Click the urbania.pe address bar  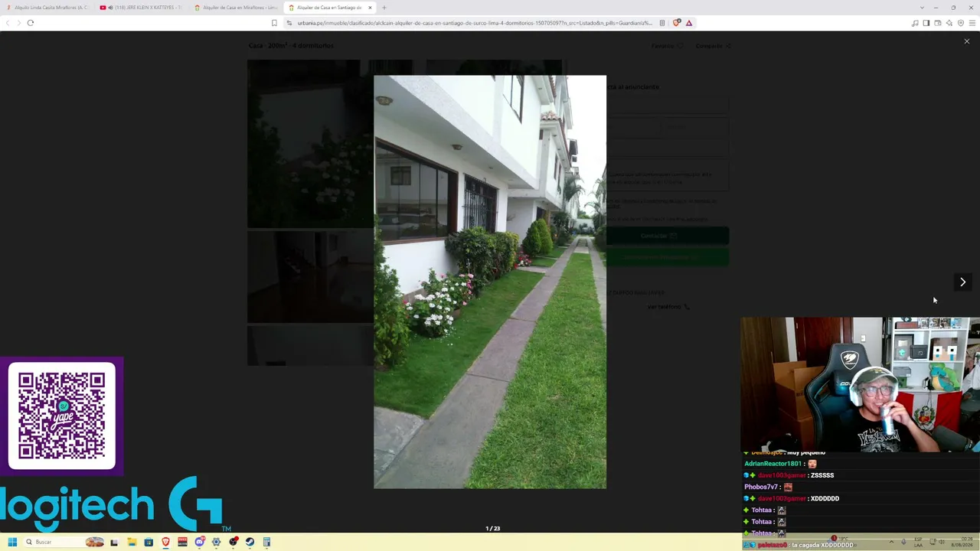[x=475, y=23]
